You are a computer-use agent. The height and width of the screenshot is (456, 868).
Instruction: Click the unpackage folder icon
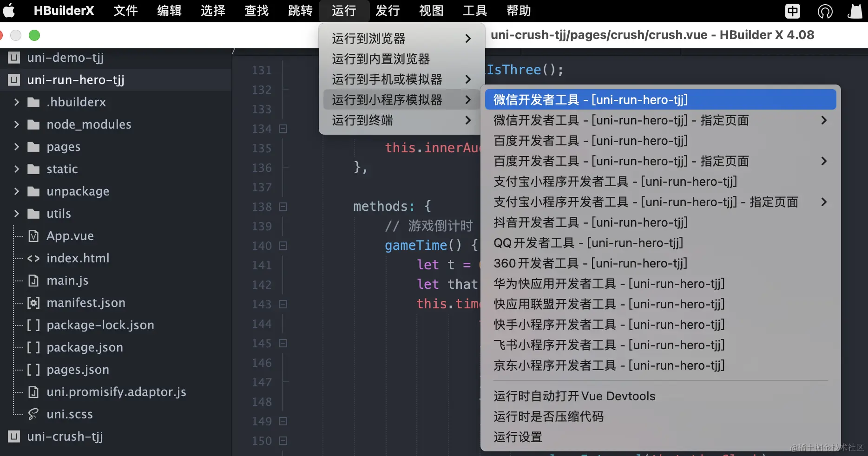tap(33, 191)
